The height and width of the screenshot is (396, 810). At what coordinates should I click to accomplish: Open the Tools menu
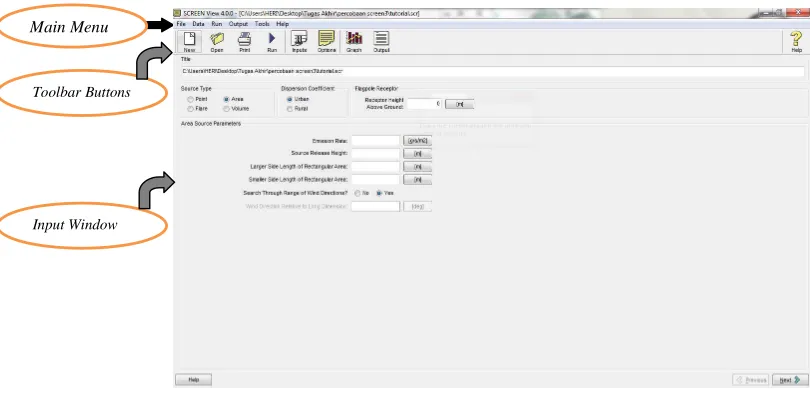[x=262, y=24]
